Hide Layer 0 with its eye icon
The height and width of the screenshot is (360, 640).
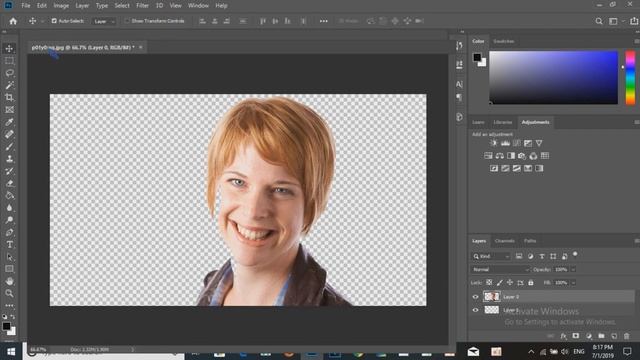click(x=475, y=297)
